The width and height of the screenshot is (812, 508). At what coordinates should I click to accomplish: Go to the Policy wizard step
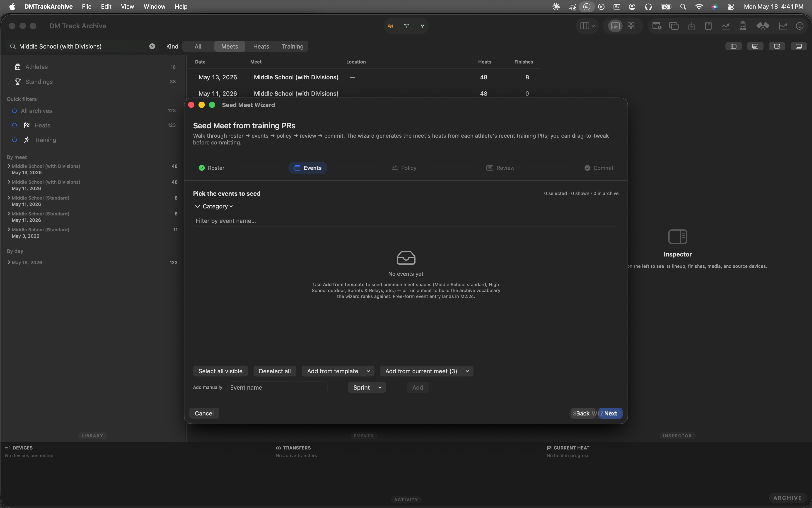click(x=404, y=168)
